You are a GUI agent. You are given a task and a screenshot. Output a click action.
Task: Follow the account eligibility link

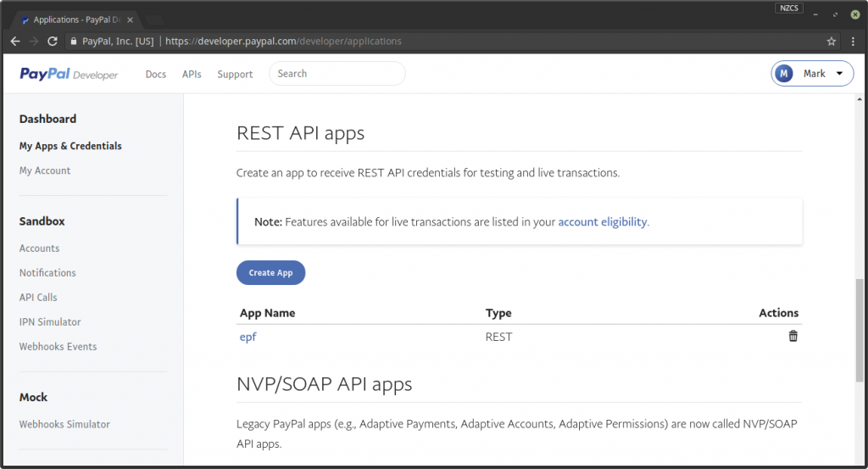tap(603, 221)
